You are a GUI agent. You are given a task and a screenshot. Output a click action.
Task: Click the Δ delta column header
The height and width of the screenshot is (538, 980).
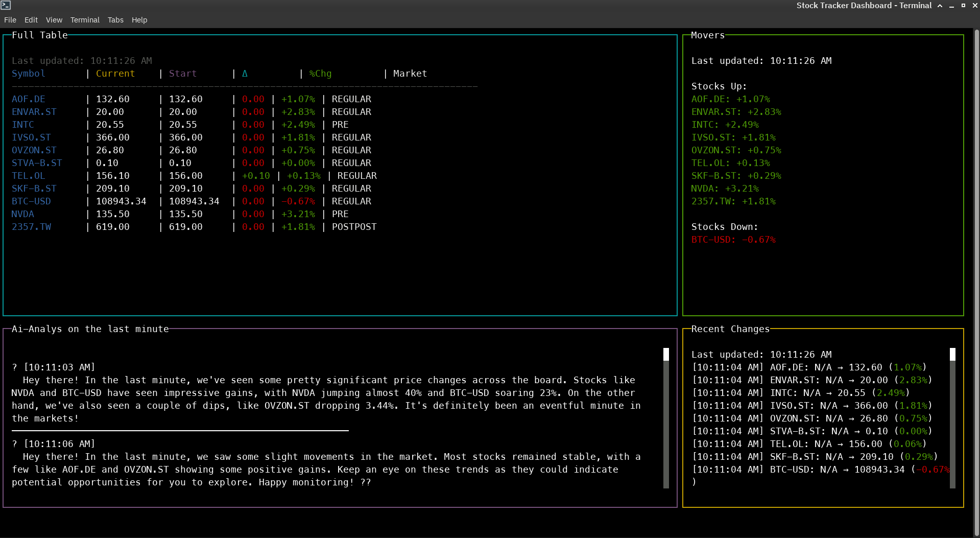tap(245, 74)
